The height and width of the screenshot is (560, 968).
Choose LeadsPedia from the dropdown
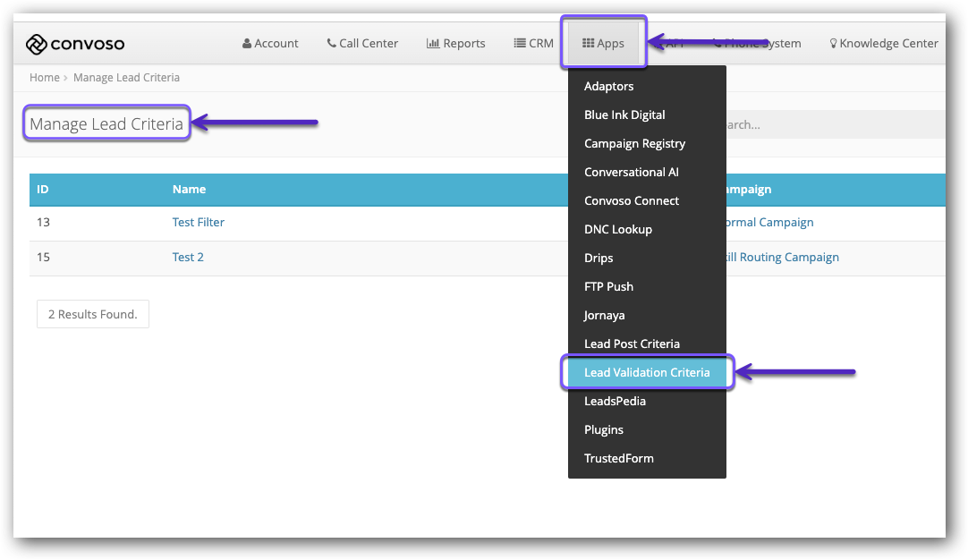[x=647, y=402]
